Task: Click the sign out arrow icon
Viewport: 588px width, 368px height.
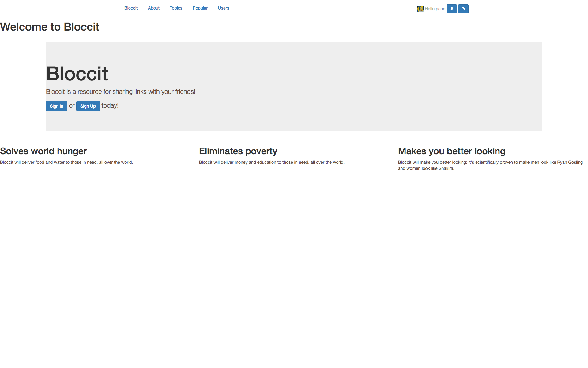Action: [x=463, y=9]
